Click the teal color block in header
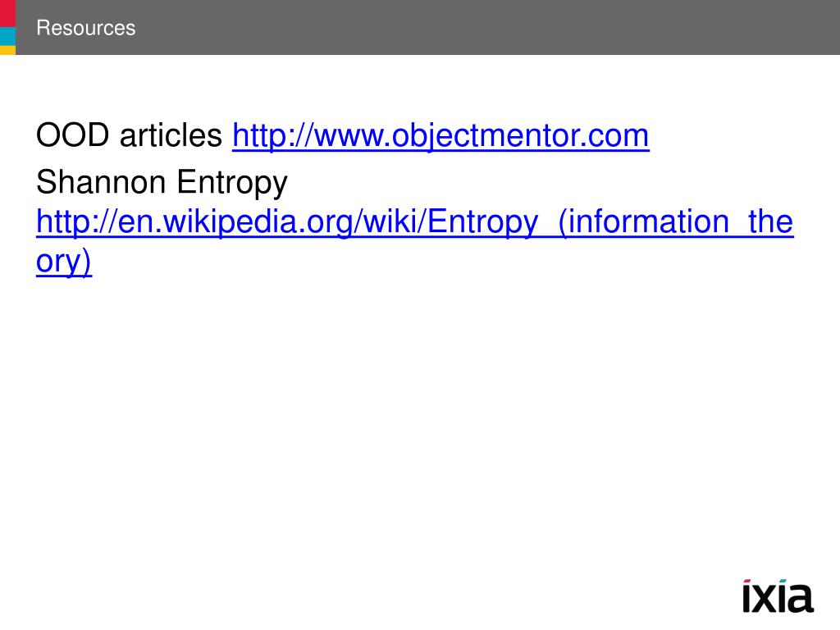840x630 pixels. click(7, 36)
